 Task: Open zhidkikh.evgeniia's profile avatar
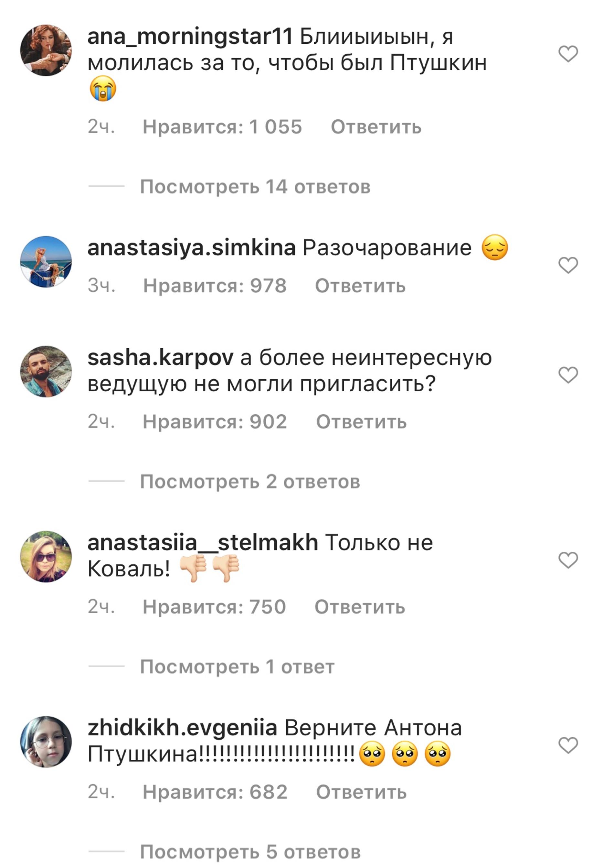(46, 742)
